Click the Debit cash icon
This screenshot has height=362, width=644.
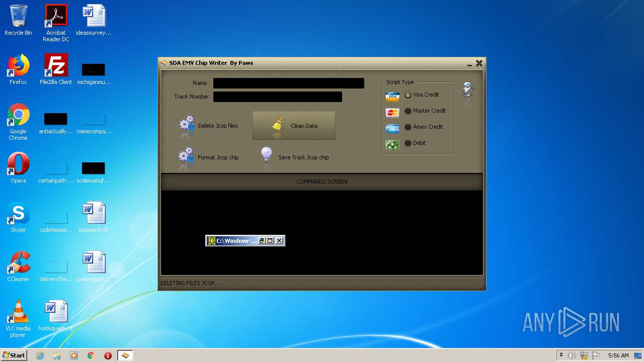(x=392, y=145)
